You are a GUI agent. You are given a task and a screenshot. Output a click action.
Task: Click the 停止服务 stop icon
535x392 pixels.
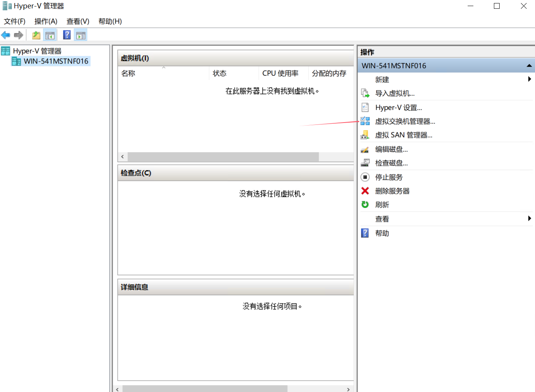coord(365,177)
